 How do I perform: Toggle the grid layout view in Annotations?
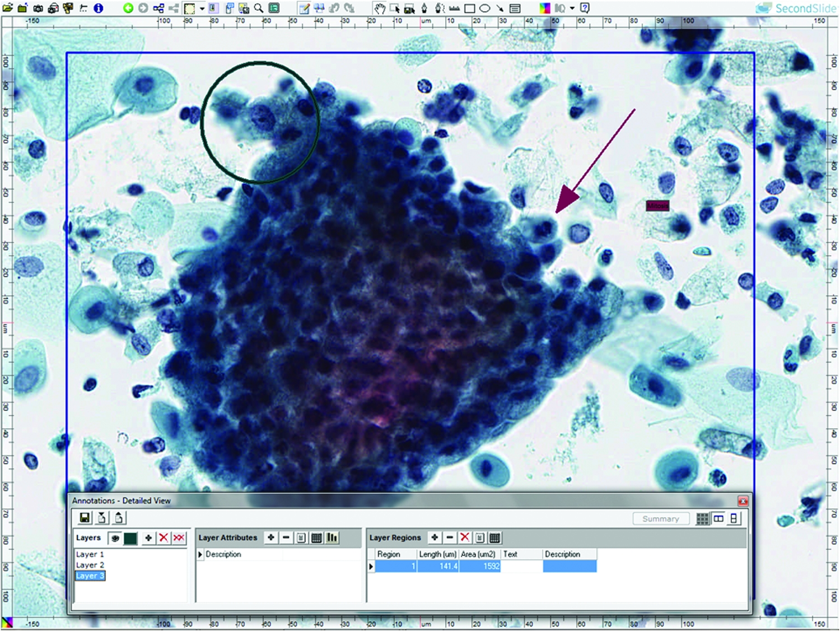pyautogui.click(x=702, y=519)
